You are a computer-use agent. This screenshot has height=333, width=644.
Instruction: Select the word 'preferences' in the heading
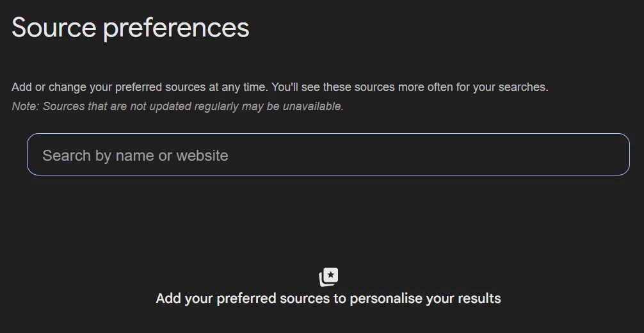tap(176, 29)
